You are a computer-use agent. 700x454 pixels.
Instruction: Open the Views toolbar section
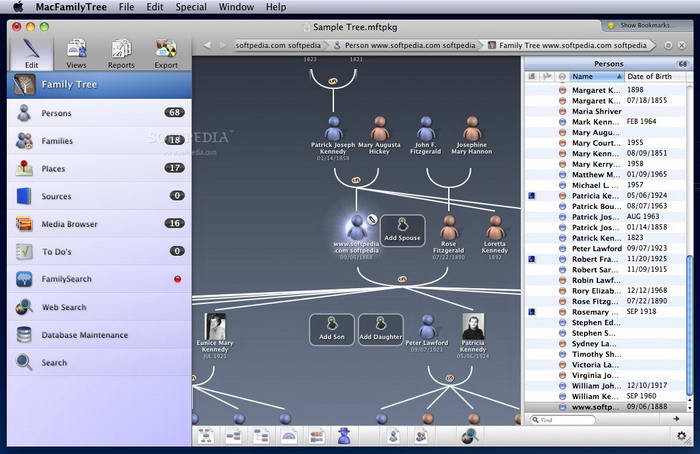coord(76,51)
